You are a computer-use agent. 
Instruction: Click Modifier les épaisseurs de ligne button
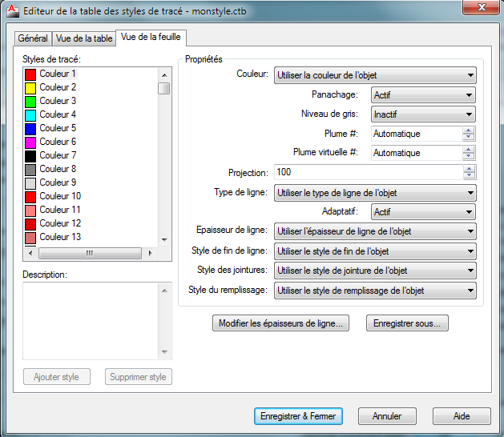(x=280, y=324)
